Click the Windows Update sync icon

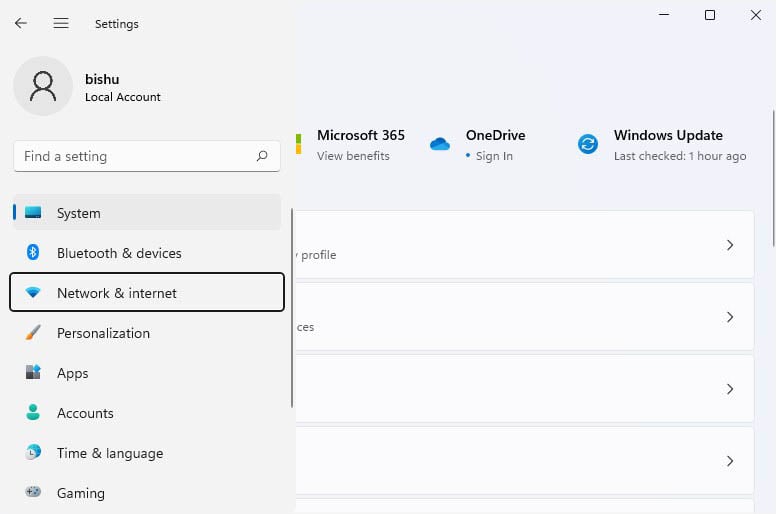(588, 144)
